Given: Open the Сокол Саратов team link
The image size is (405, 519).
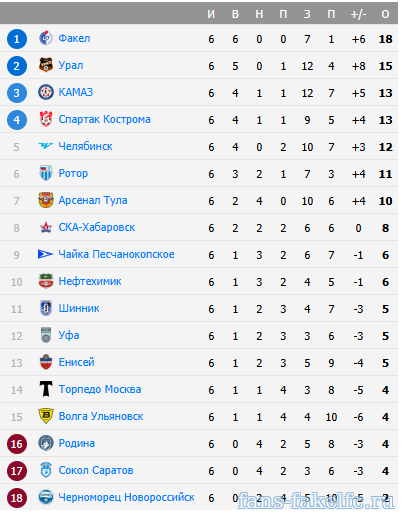Looking at the screenshot, I should [96, 470].
